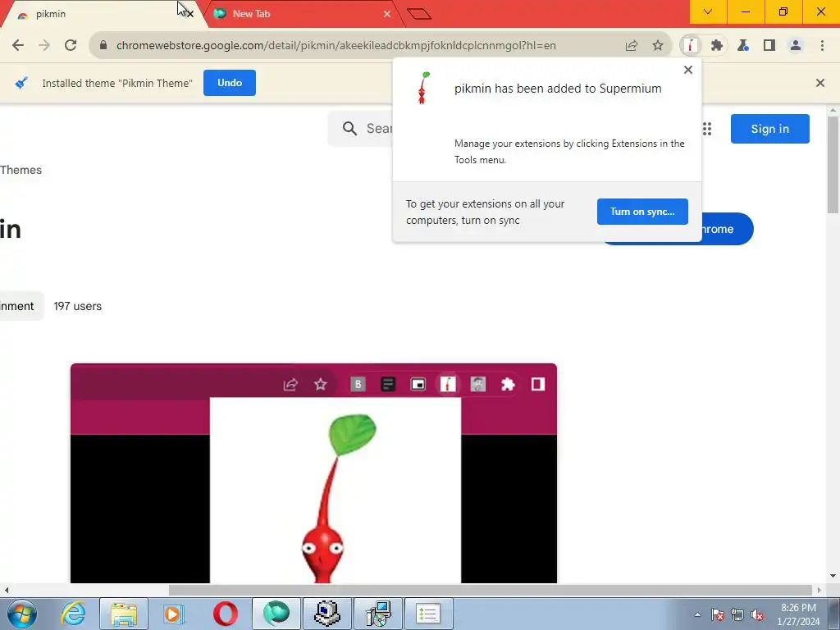Launch Internet Explorer from taskbar
This screenshot has width=840, height=630.
[73, 614]
